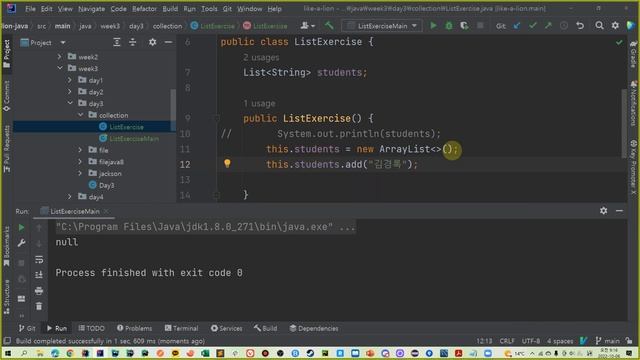
Task: Select Day3 class in project tree
Action: click(106, 185)
